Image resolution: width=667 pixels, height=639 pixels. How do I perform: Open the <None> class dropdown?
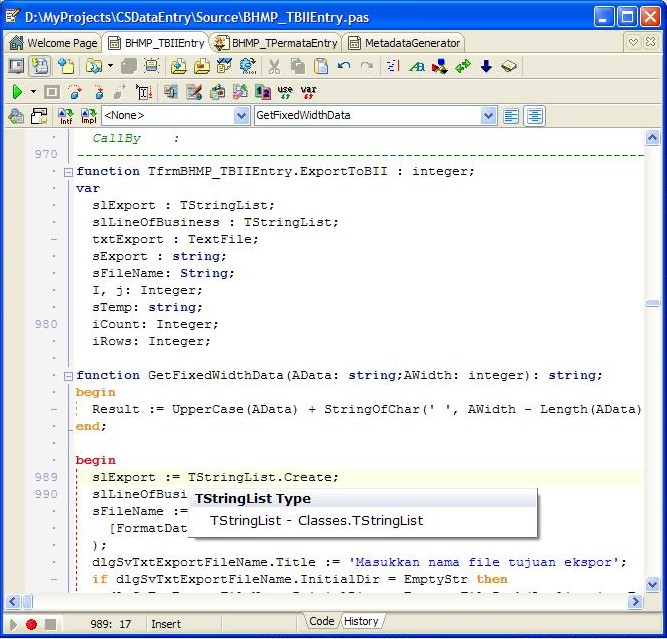tap(241, 116)
